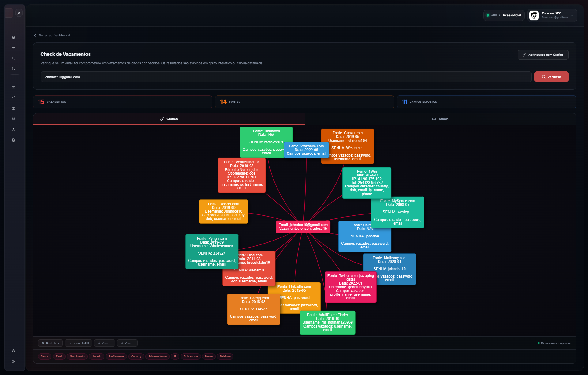Image resolution: width=588 pixels, height=375 pixels.
Task: Click the red logo button at the top left
Action: [x=9, y=13]
